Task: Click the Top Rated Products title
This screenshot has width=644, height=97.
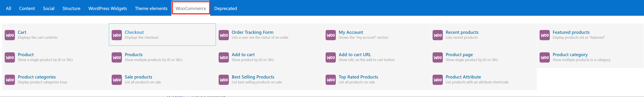Action: tap(358, 77)
